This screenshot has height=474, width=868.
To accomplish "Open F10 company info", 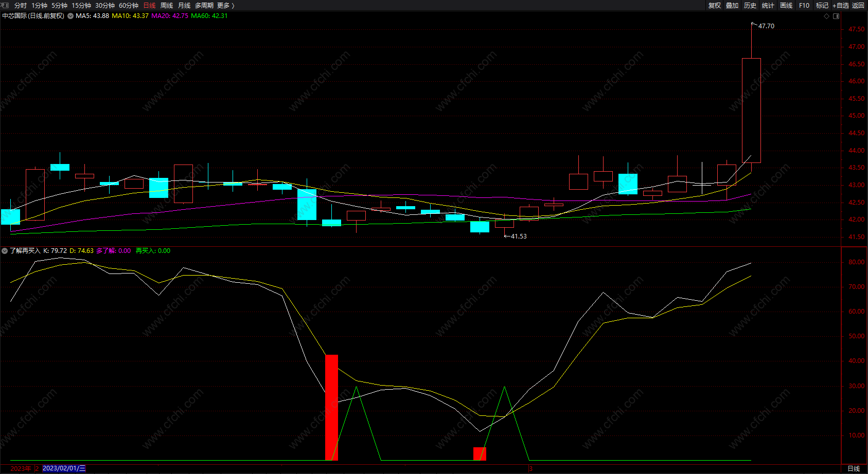I will pos(804,5).
